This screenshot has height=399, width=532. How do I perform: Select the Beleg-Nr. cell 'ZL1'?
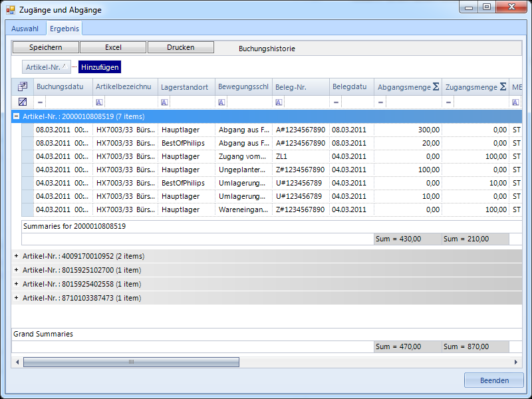(x=301, y=156)
